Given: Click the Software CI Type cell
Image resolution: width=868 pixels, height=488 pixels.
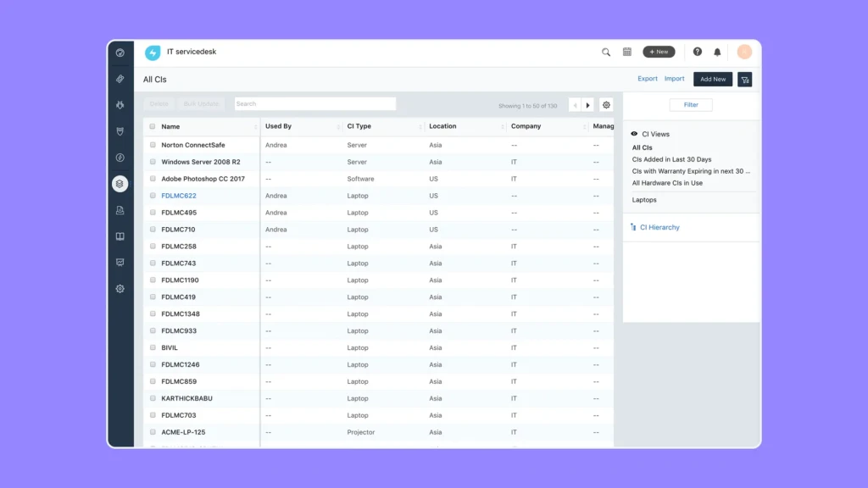Looking at the screenshot, I should pos(360,179).
